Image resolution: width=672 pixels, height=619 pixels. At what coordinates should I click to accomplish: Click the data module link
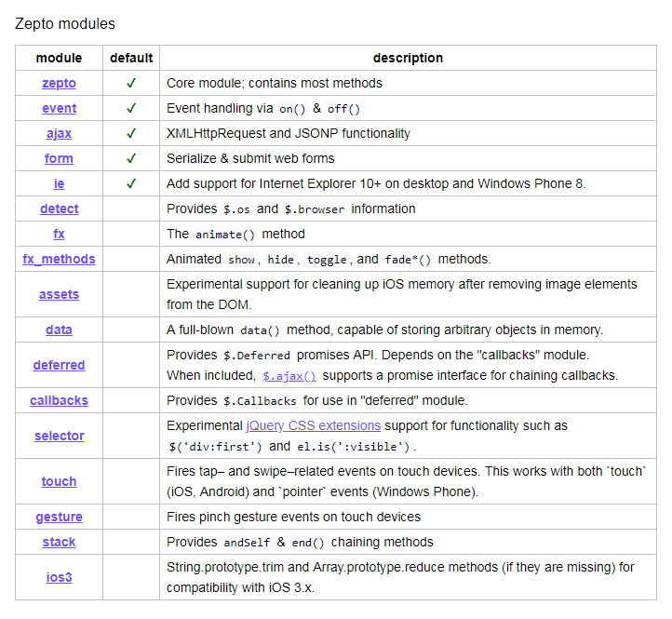[x=59, y=330]
